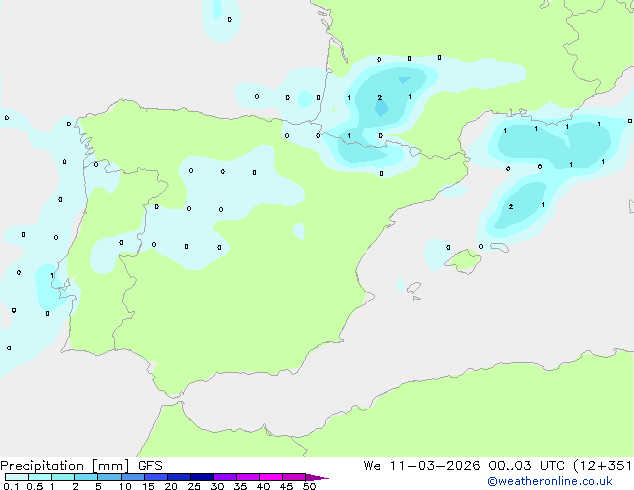The image size is (634, 490).
Task: Click the legend scale label '0.5'
Action: pyautogui.click(x=35, y=486)
